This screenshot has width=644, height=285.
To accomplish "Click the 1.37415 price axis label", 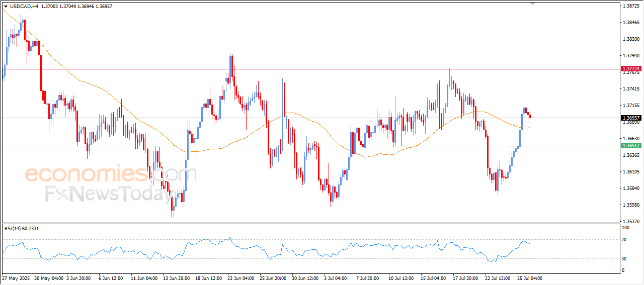I will (631, 88).
